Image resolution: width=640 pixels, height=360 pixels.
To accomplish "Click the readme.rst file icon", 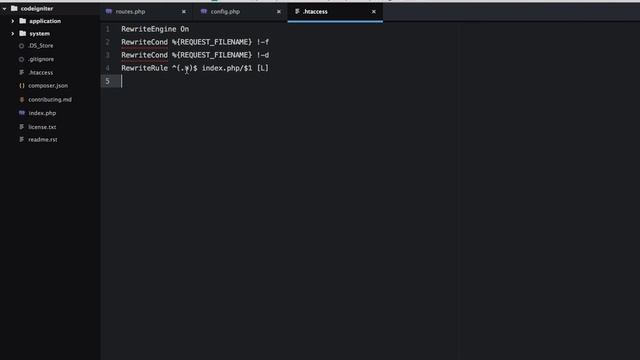I will tap(22, 140).
